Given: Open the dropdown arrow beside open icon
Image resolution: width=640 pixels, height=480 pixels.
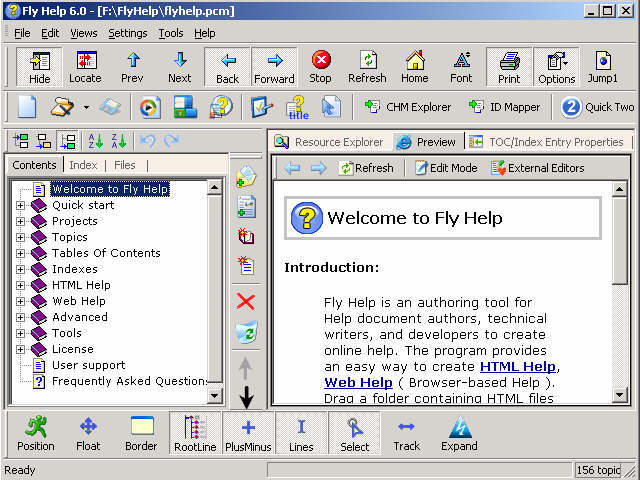Looking at the screenshot, I should click(86, 107).
